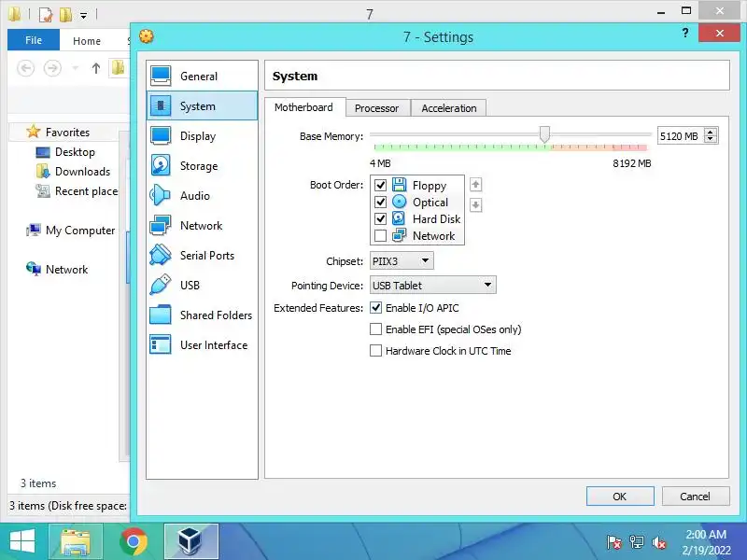This screenshot has height=560, width=747.
Task: Click OK to save settings
Action: coord(620,497)
